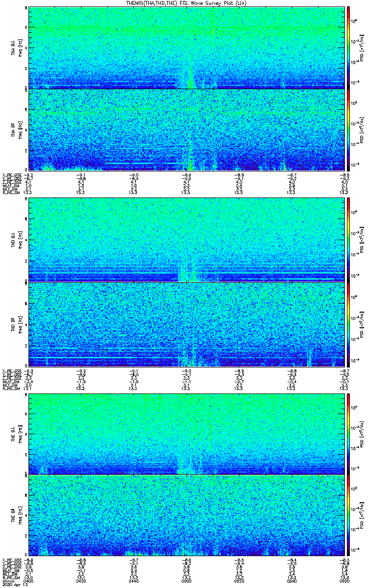The width and height of the screenshot is (368, 588).
Task: Click the '0520' time tick label
Action: coord(239,581)
